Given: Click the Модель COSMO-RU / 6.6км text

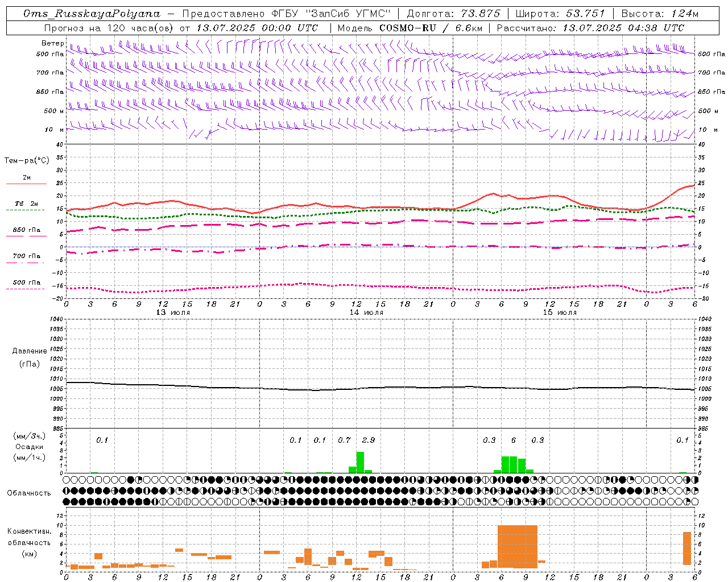Looking at the screenshot, I should pos(410,28).
